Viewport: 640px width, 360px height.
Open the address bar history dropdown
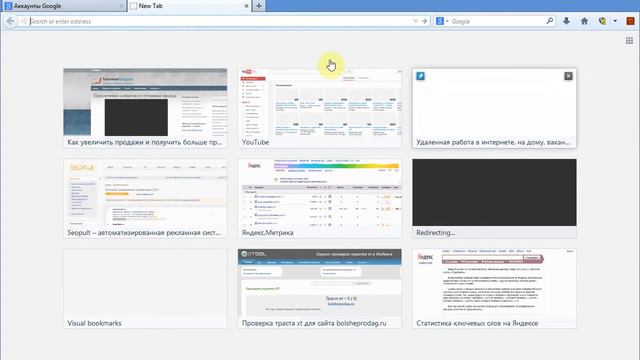pyautogui.click(x=416, y=21)
